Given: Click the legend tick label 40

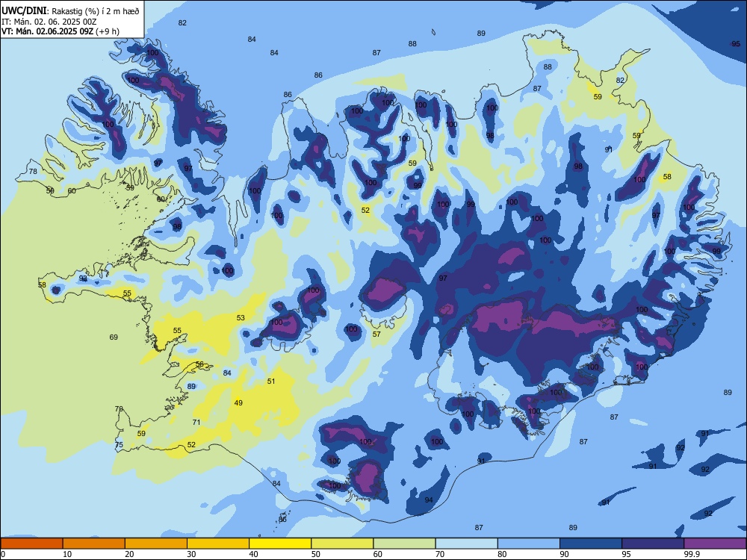Looking at the screenshot, I should 253,554.
